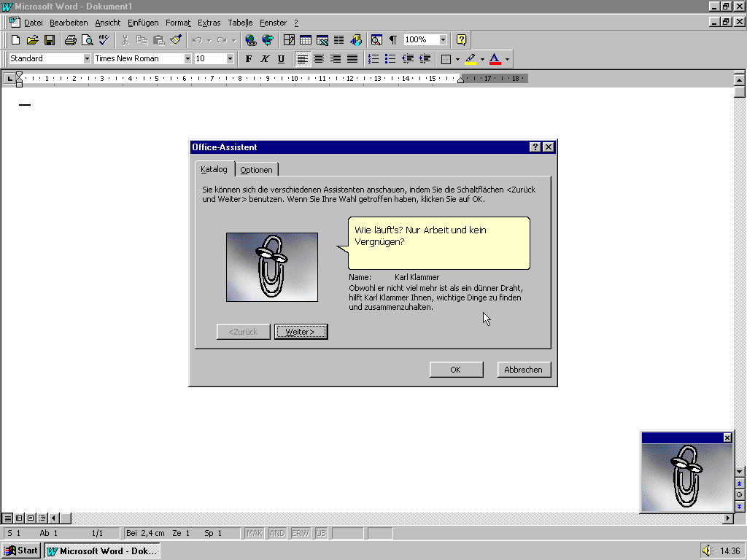Switch to the Optionen tab
Screen dimensions: 747x560
click(x=256, y=170)
